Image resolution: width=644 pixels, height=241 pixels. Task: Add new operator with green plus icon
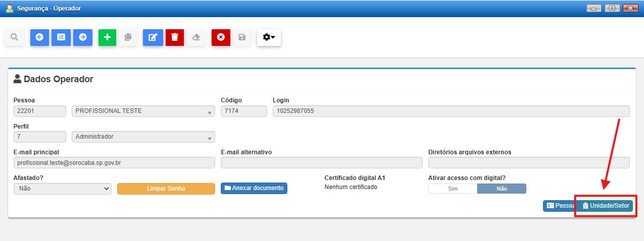[x=107, y=37]
